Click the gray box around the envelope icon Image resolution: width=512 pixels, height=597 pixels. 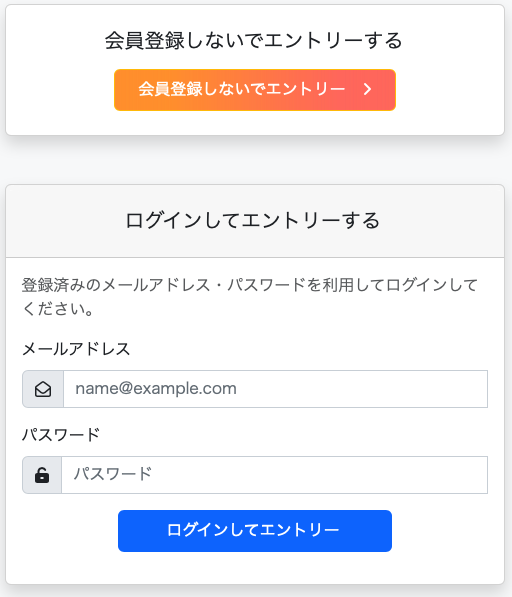click(x=43, y=389)
